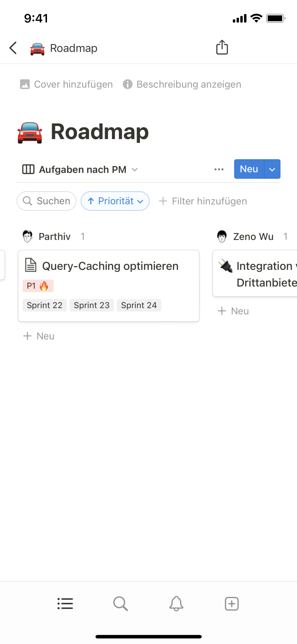Open the bottom bar list menu icon
This screenshot has width=297, height=644.
coord(65,604)
